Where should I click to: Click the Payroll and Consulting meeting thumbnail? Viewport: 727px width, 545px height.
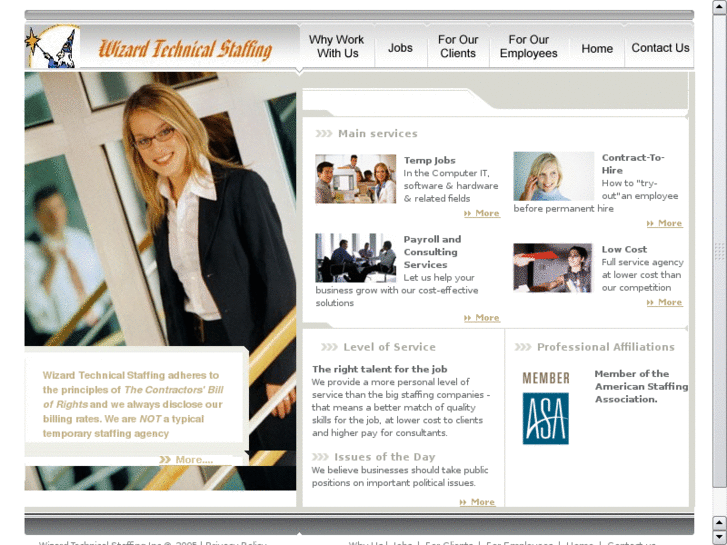pyautogui.click(x=356, y=258)
